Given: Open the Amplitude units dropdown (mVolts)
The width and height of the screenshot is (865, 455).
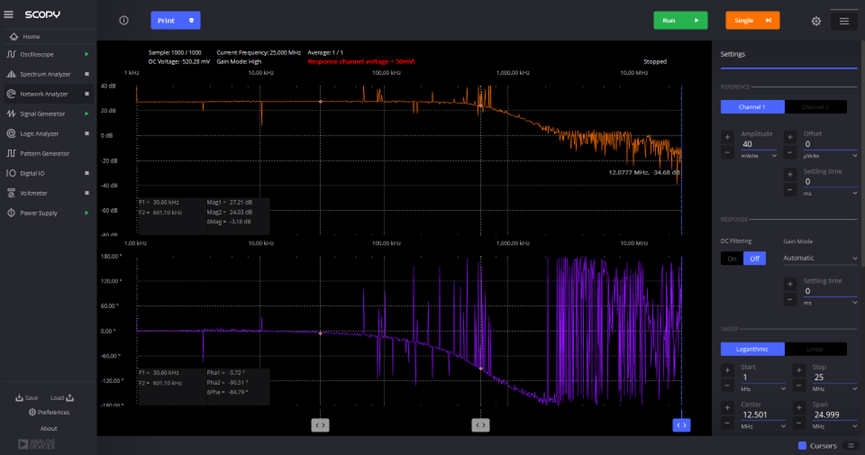Looking at the screenshot, I should click(759, 156).
